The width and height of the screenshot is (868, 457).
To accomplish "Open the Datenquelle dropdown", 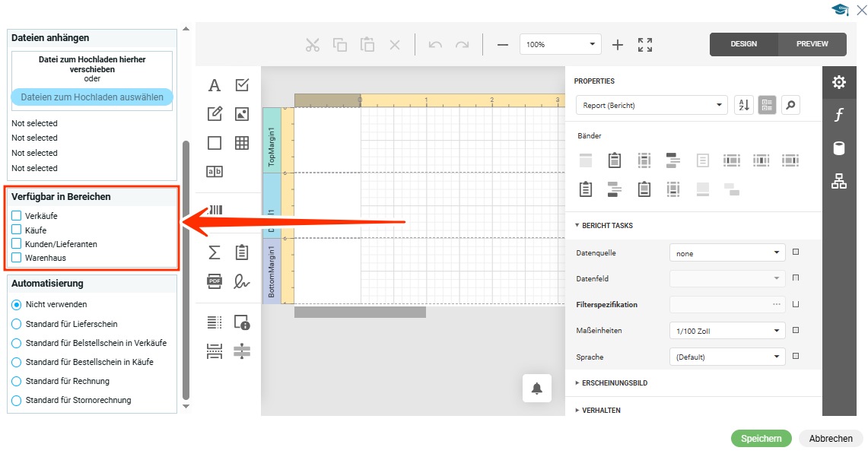I will coord(727,253).
